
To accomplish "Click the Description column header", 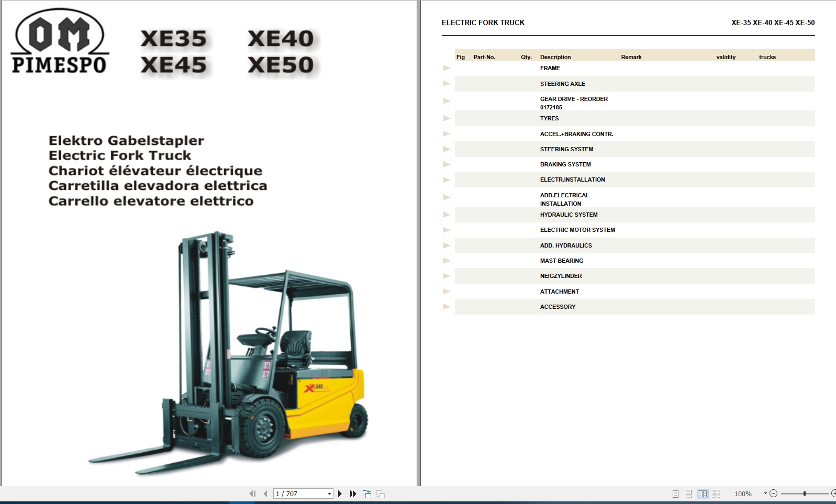I will pos(555,57).
